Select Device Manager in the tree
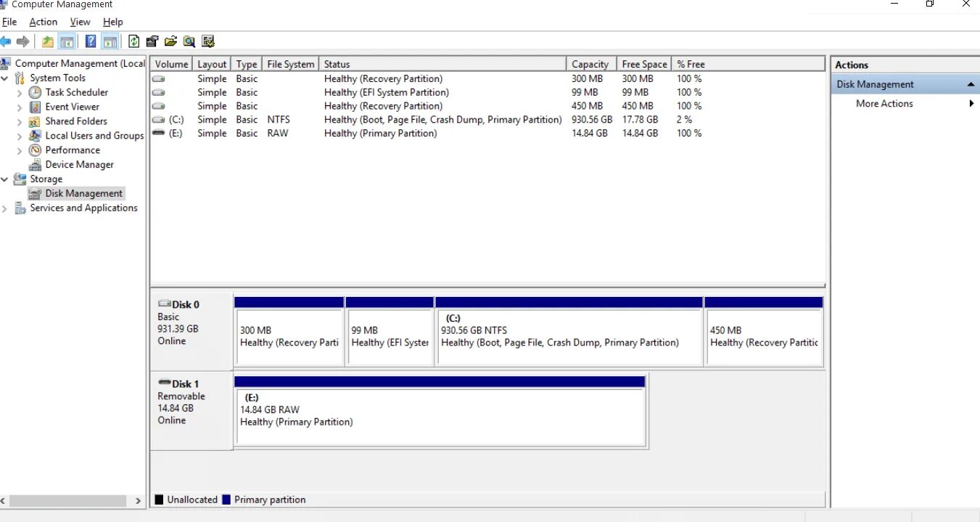Screen dimensions: 980x522 (x=79, y=165)
